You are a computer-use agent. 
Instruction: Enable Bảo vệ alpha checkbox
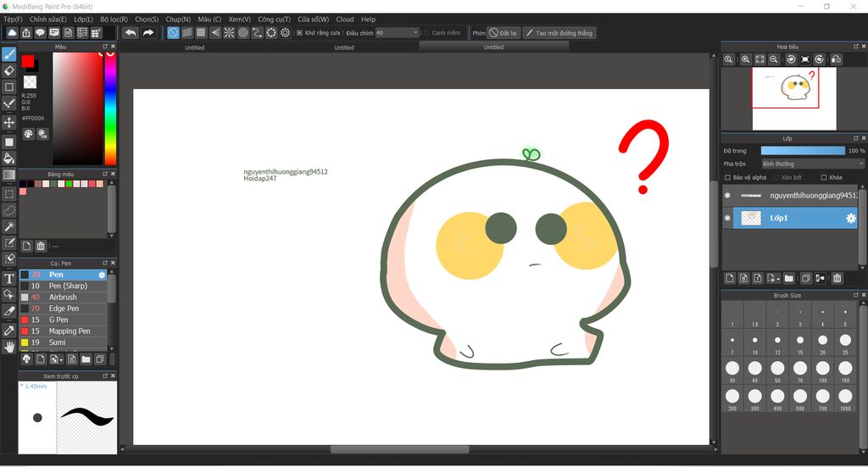(x=728, y=178)
